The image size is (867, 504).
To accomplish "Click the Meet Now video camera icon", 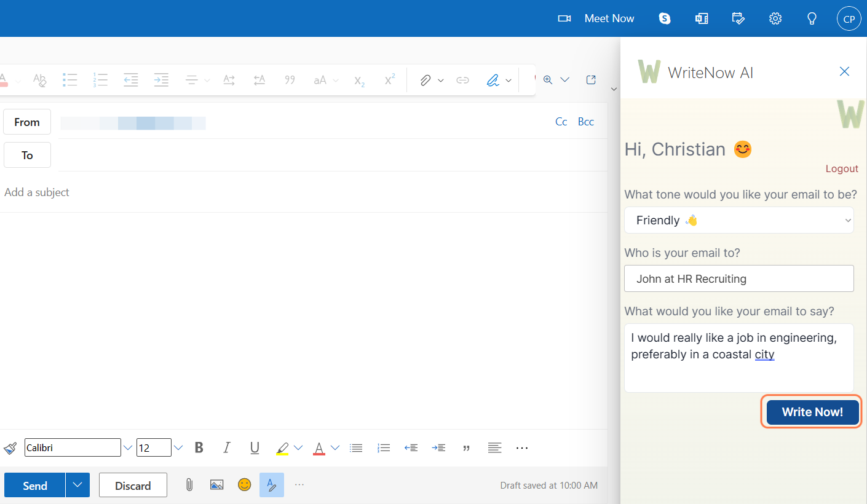I will (x=564, y=18).
